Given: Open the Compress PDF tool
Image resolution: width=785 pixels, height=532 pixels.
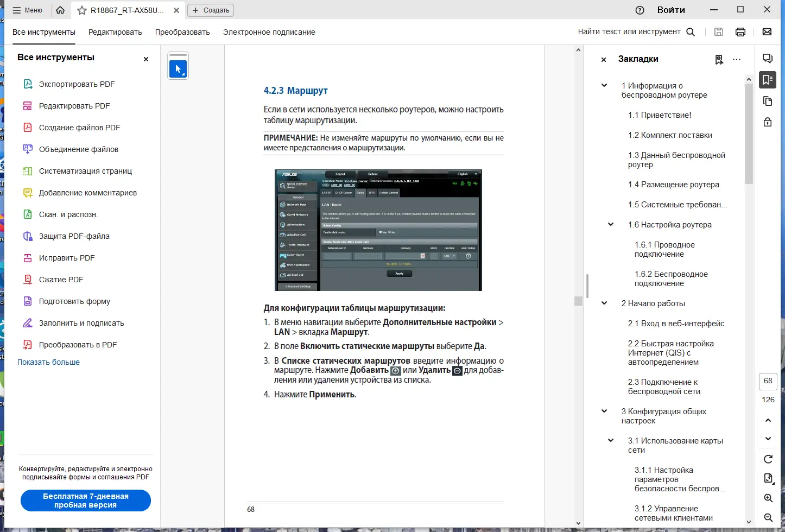Looking at the screenshot, I should tap(53, 280).
